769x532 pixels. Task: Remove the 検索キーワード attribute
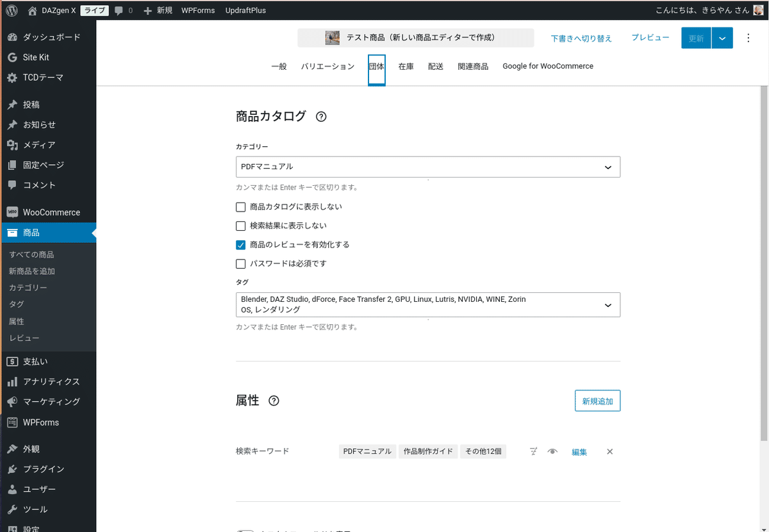coord(610,451)
